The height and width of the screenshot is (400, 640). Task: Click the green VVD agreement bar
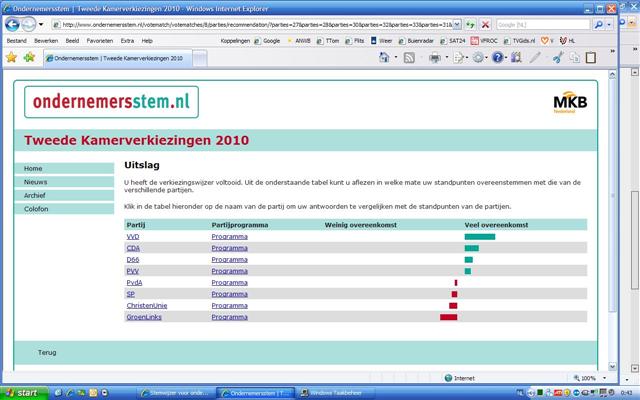click(x=479, y=237)
